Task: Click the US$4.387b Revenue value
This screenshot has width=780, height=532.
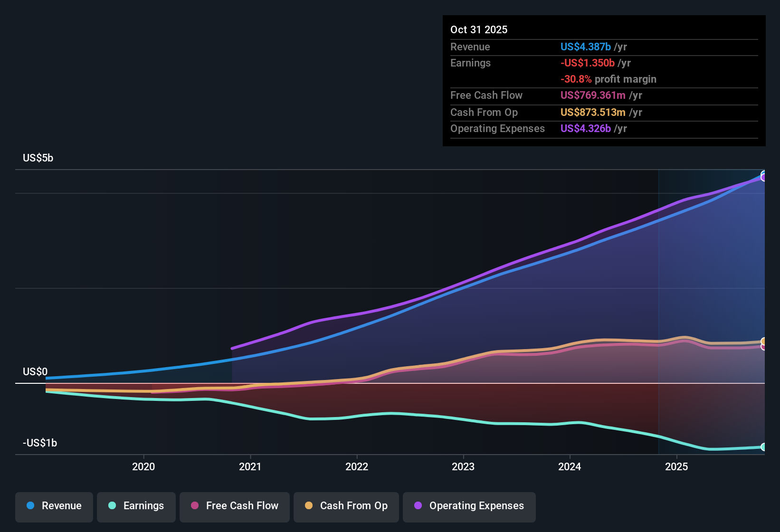Action: coord(585,47)
